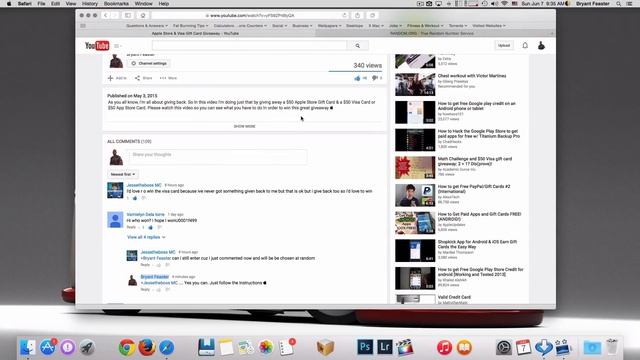
Task: Open Channel settings
Action: [x=149, y=64]
